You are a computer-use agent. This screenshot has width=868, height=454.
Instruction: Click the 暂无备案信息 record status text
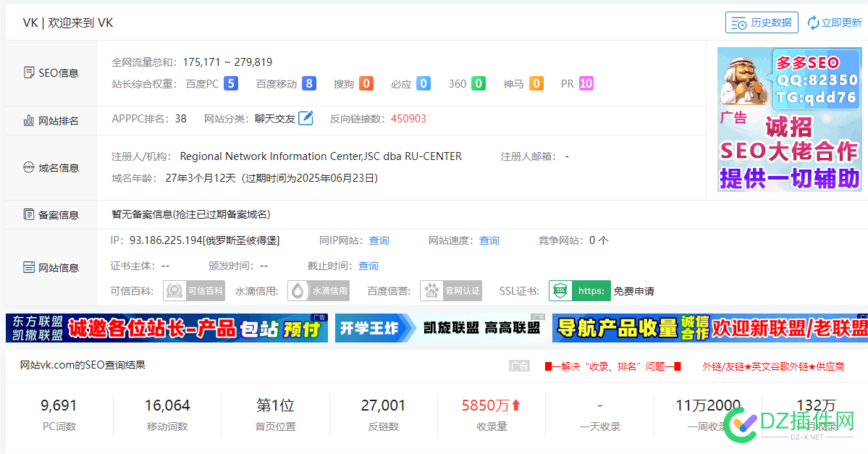pyautogui.click(x=191, y=214)
